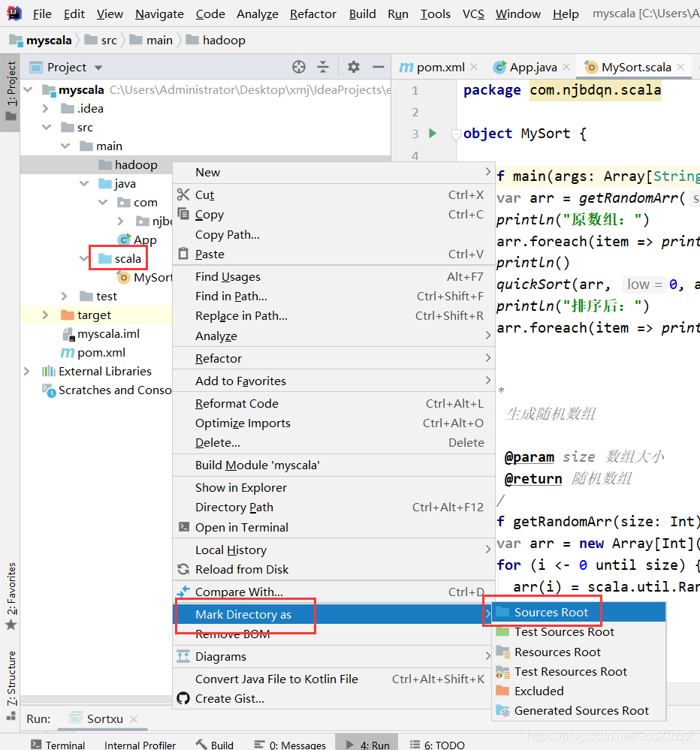The height and width of the screenshot is (750, 700).
Task: Toggle the Internal Profiler tool window
Action: (140, 744)
